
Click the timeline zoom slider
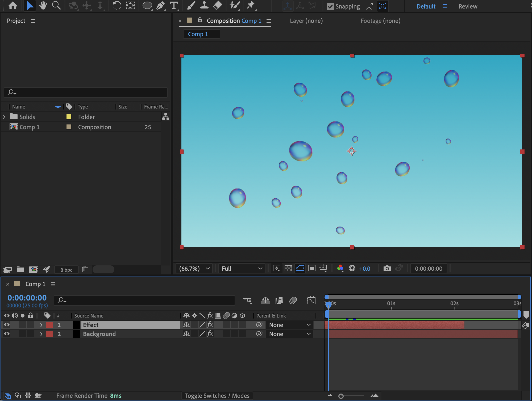[x=341, y=396]
